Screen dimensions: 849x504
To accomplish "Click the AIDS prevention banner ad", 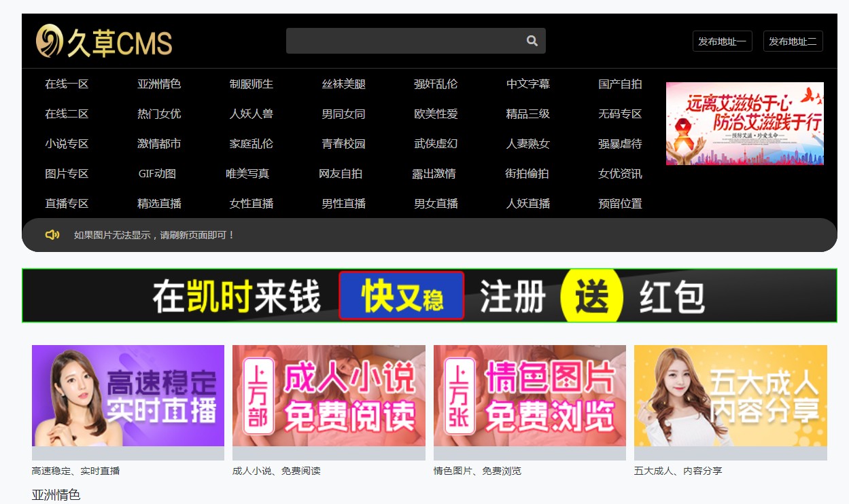I will click(x=744, y=123).
